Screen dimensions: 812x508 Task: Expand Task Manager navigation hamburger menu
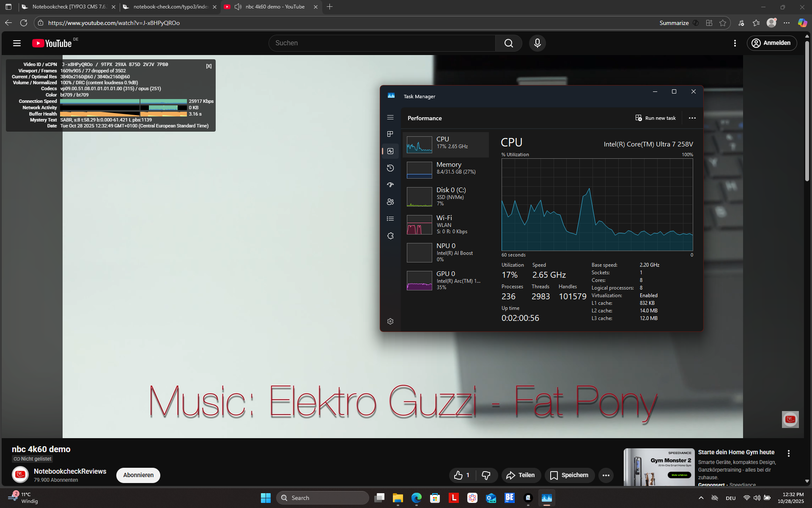tap(390, 117)
